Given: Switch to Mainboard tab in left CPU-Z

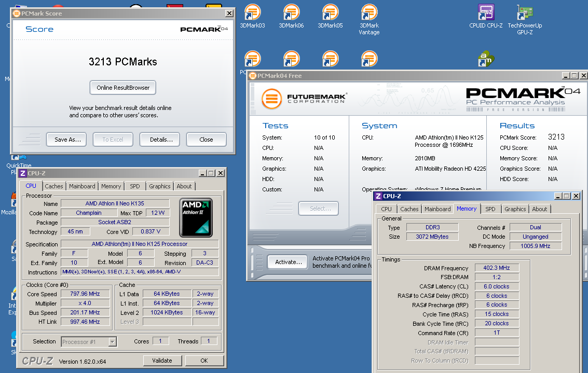Looking at the screenshot, I should (x=82, y=186).
